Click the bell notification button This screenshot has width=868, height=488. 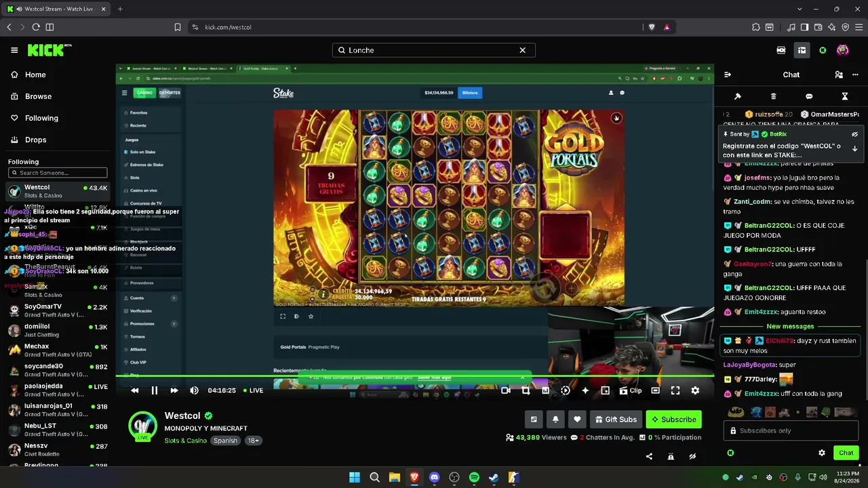pos(555,420)
